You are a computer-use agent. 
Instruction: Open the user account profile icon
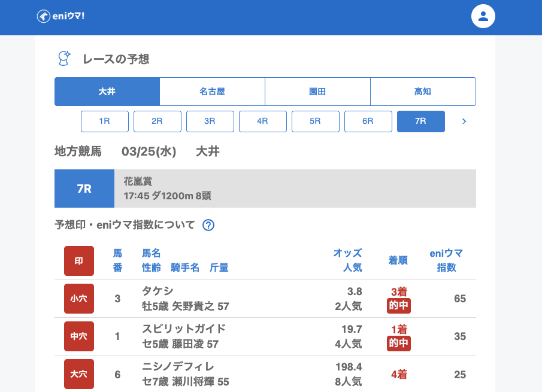tap(483, 16)
